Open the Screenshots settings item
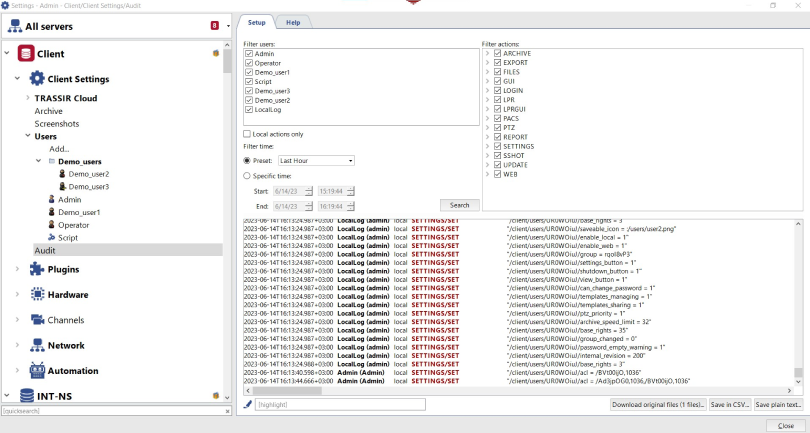 (x=57, y=123)
